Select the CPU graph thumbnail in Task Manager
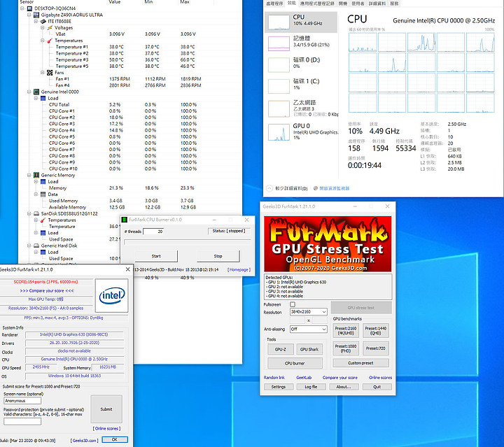Screen dimensions: 504x447 279,22
